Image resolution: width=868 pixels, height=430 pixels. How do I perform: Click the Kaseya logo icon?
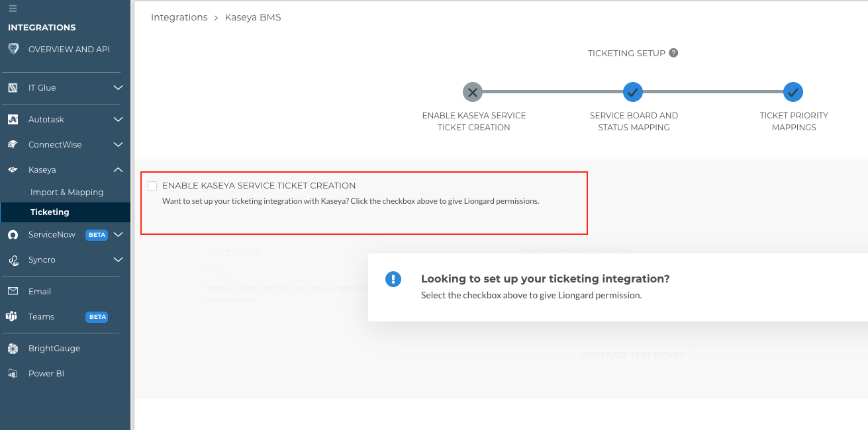tap(13, 170)
